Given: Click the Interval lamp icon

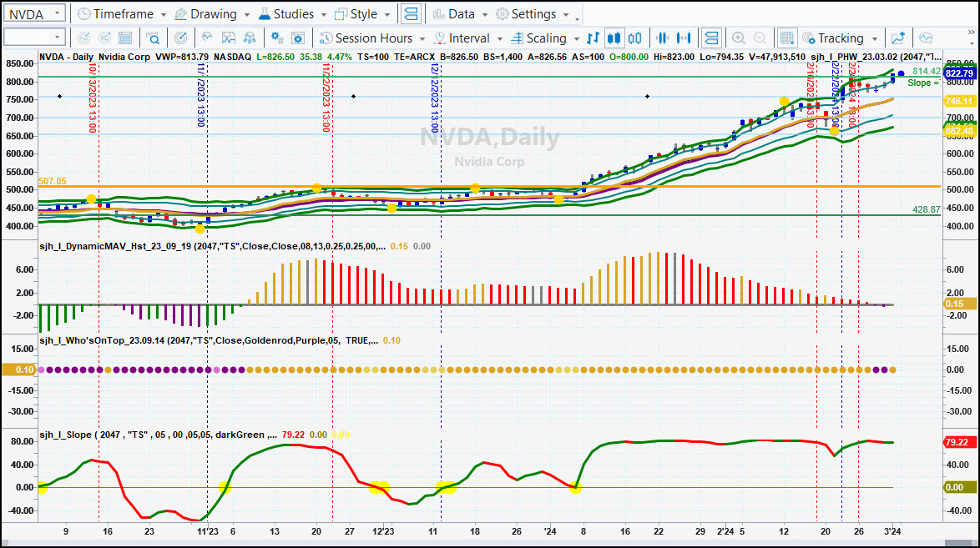Looking at the screenshot, I should [439, 38].
